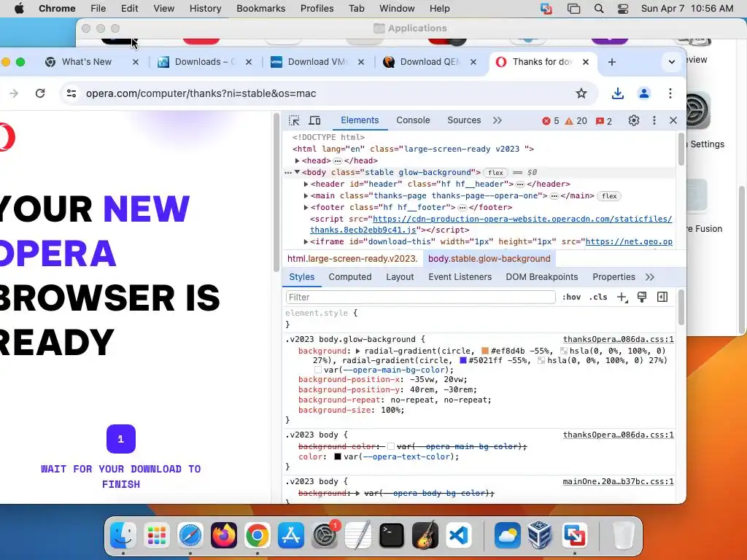Screen dimensions: 747x560
Task: Click the new style rule plus icon
Action: (x=622, y=297)
